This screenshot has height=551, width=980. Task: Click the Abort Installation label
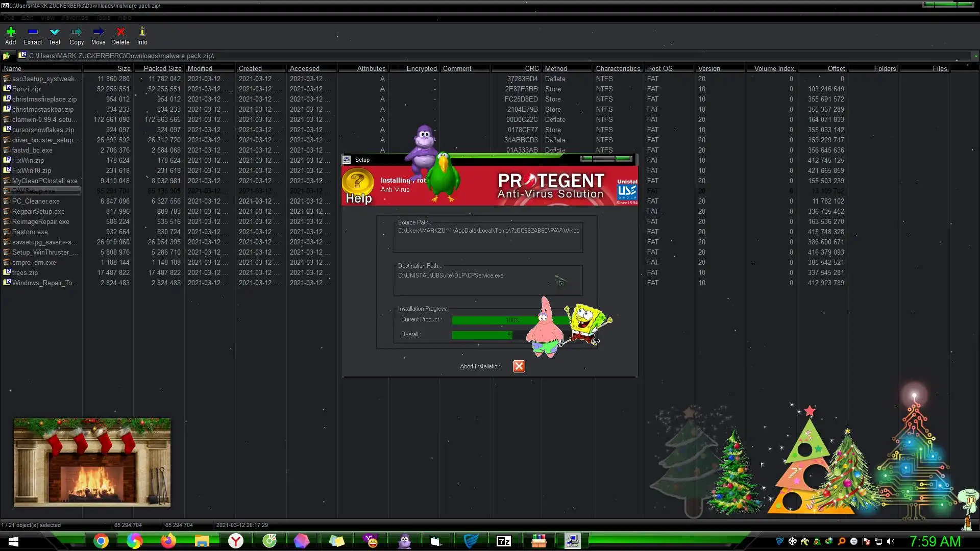click(480, 366)
